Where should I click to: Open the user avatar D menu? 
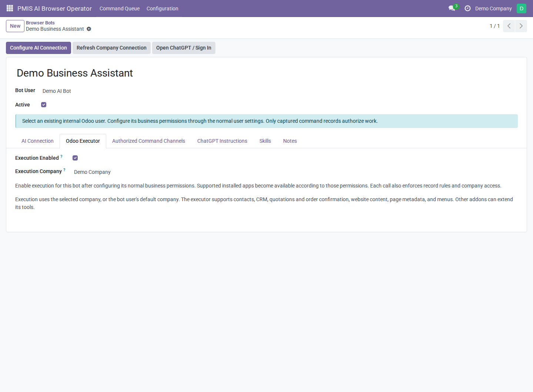click(x=521, y=8)
